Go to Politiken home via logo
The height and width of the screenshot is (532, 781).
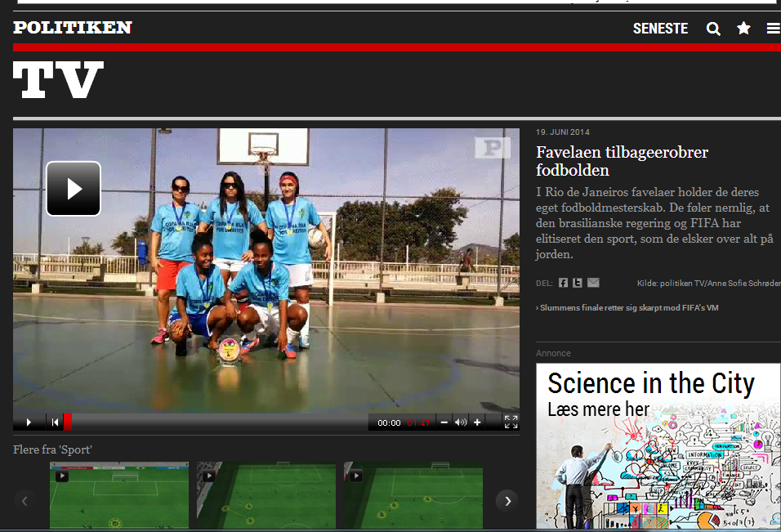pos(73,28)
